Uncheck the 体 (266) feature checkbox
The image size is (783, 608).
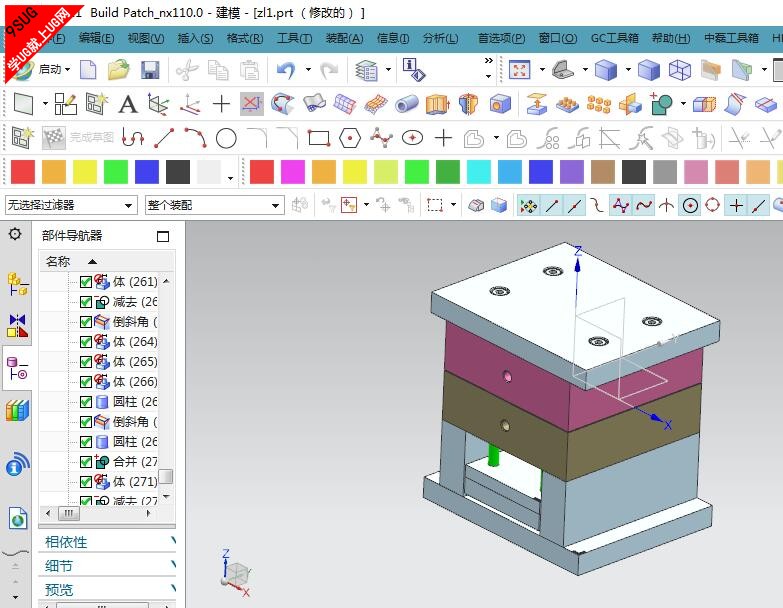[x=85, y=382]
